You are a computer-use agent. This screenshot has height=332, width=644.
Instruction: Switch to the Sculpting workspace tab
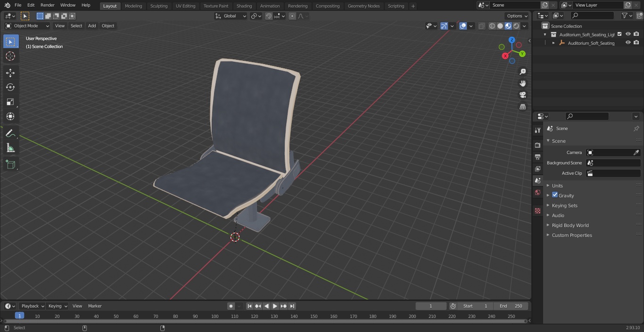159,6
